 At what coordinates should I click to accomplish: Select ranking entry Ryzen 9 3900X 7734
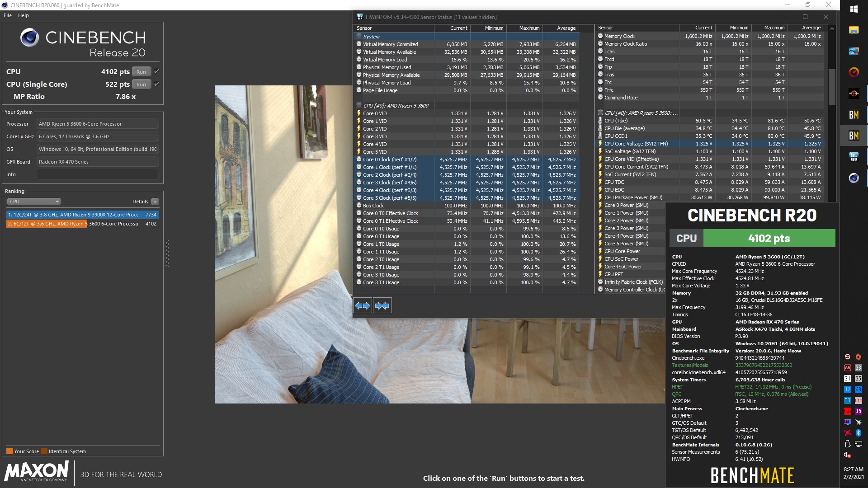[82, 215]
